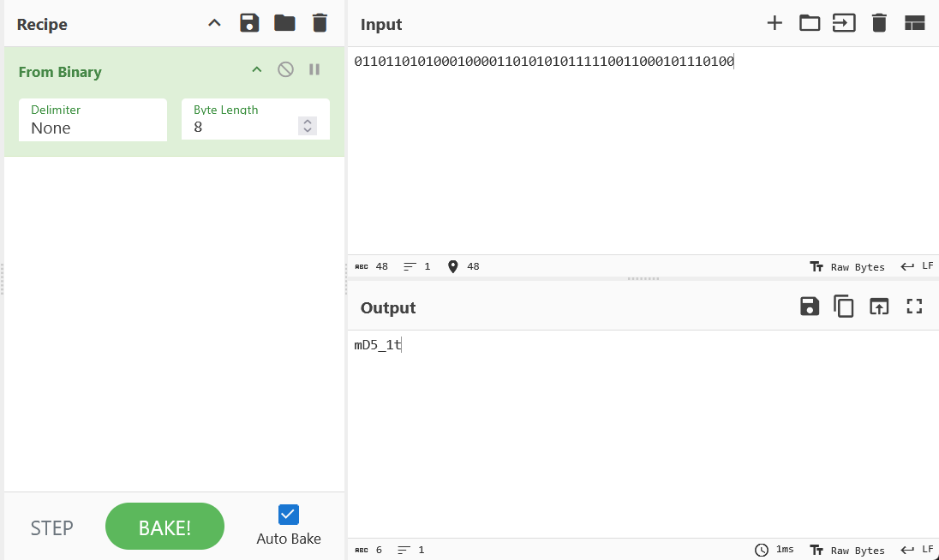Change output LF line ending
The height and width of the screenshot is (560, 939).
coord(917,550)
